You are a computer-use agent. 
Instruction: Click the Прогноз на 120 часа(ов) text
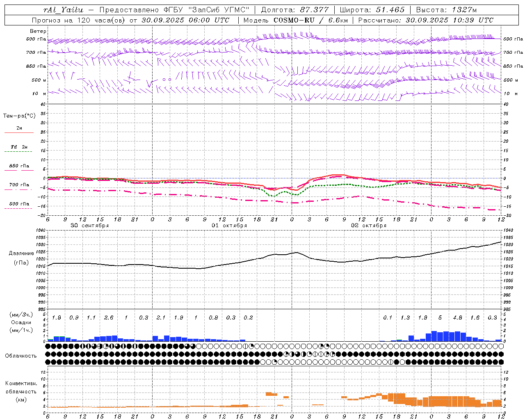point(79,20)
